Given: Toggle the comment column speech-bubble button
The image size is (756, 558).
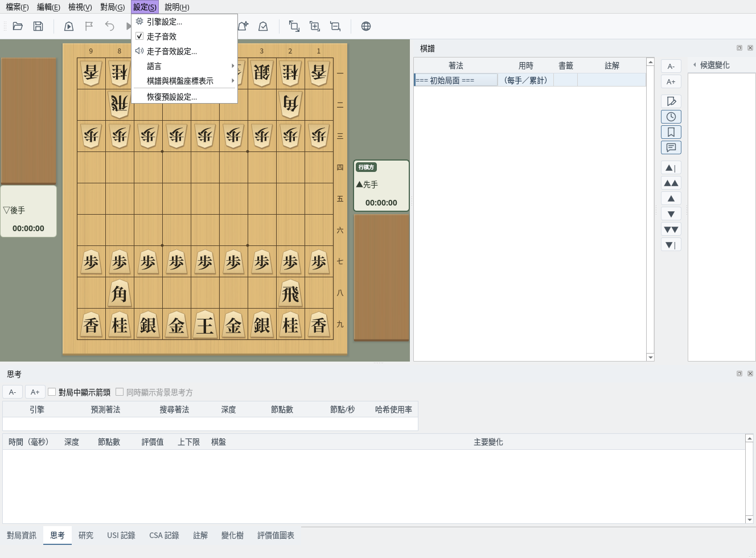Looking at the screenshot, I should pyautogui.click(x=671, y=147).
